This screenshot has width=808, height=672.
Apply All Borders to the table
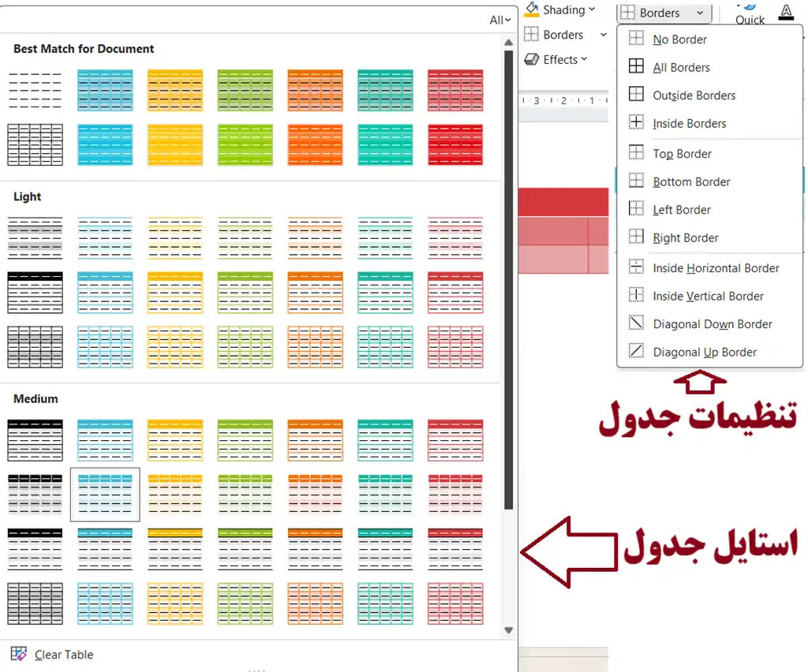coord(680,67)
